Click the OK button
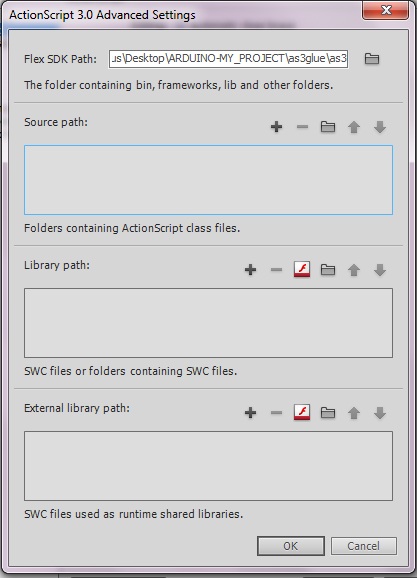This screenshot has width=418, height=578. [291, 546]
